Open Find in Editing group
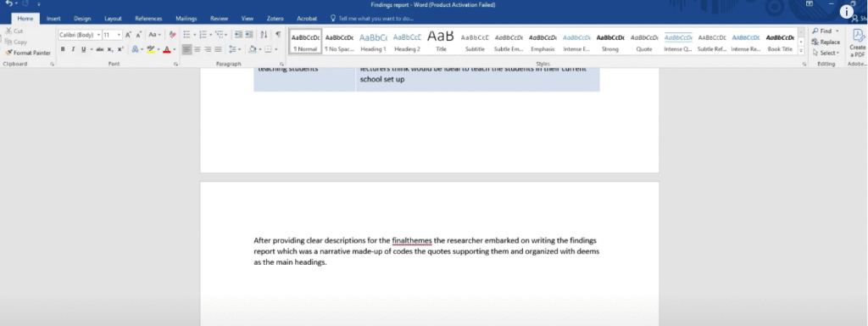The width and height of the screenshot is (868, 326). 822,31
